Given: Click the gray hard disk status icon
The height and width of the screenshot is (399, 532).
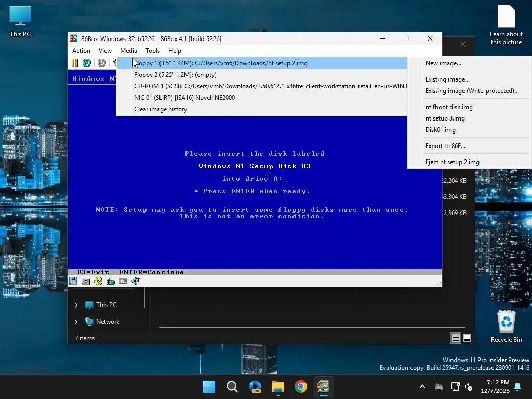Looking at the screenshot, I should (x=123, y=281).
